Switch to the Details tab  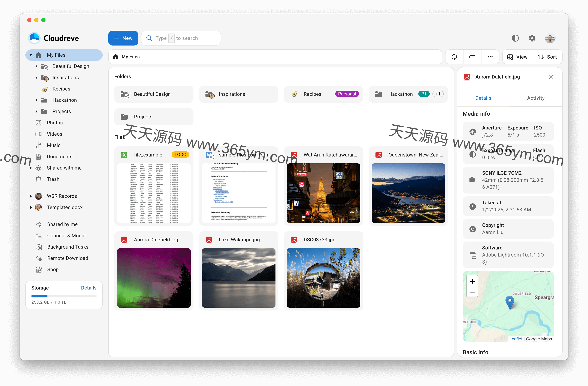[x=483, y=98]
